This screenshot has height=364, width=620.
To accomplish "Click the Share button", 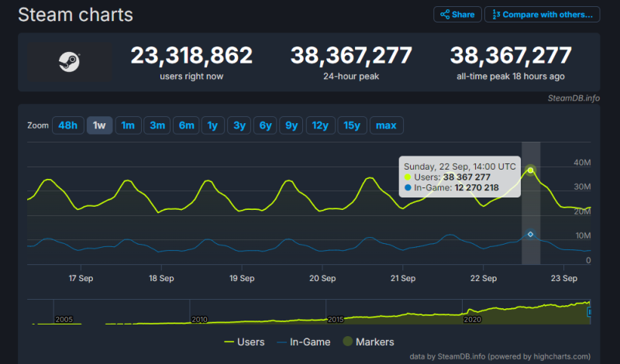I will (x=456, y=15).
